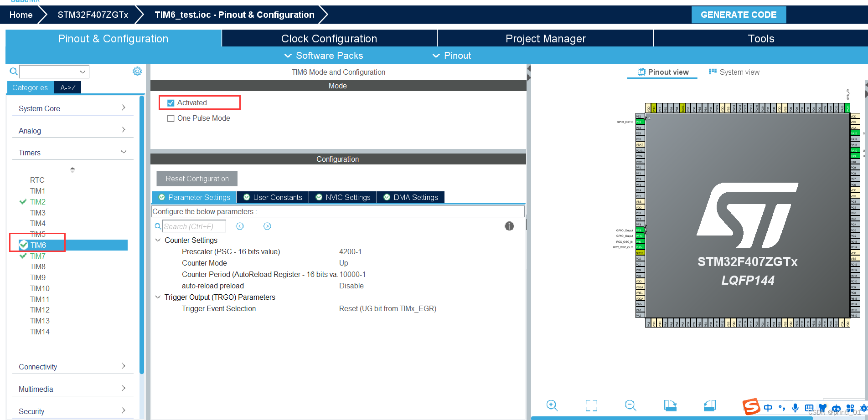This screenshot has width=868, height=420.
Task: Click the IME punctuation toggle icon
Action: pos(782,408)
